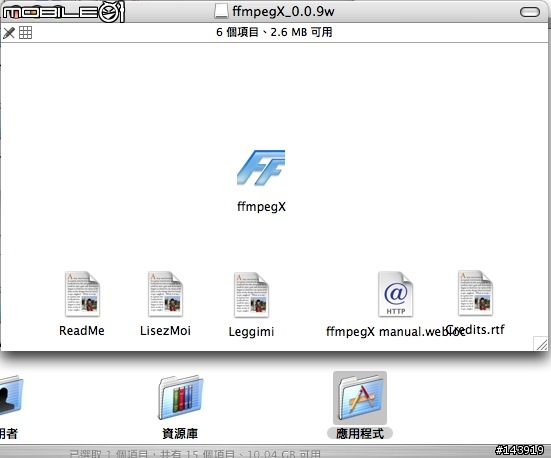
Task: Click the '6 個項目、2.6 MB 可用' status text
Action: click(274, 32)
